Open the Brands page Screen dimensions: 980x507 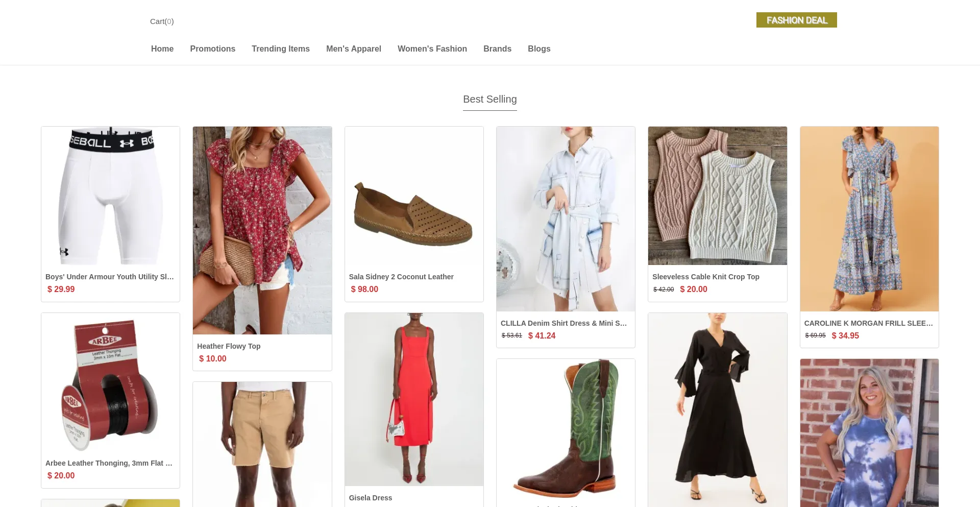tap(497, 49)
